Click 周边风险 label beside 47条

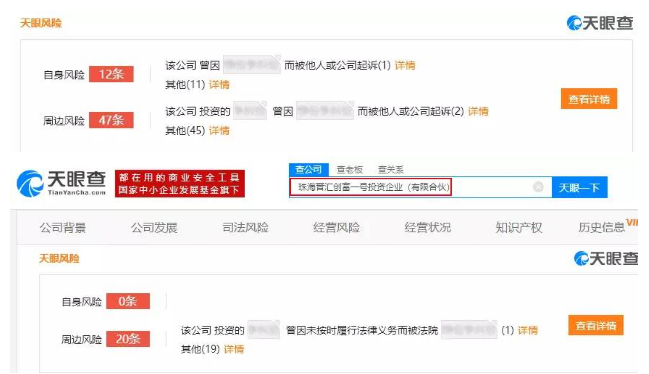(x=64, y=121)
